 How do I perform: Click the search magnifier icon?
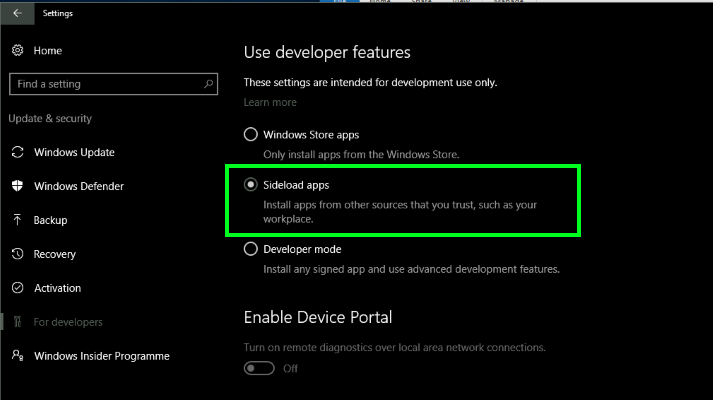coord(208,84)
